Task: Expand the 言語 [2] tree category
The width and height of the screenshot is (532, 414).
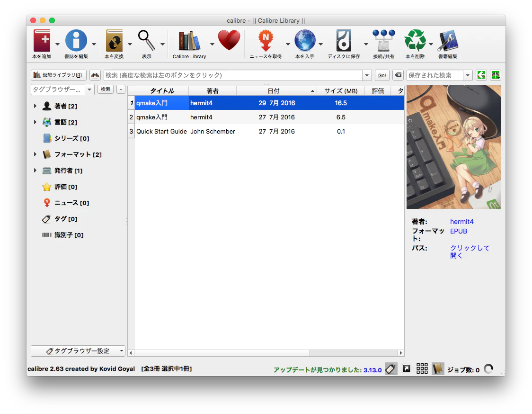Action: (x=35, y=122)
